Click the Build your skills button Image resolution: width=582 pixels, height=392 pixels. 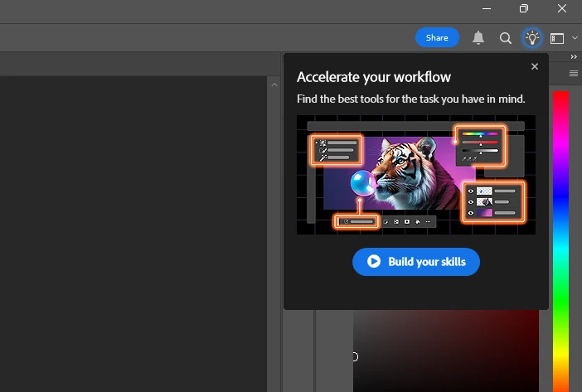click(415, 262)
